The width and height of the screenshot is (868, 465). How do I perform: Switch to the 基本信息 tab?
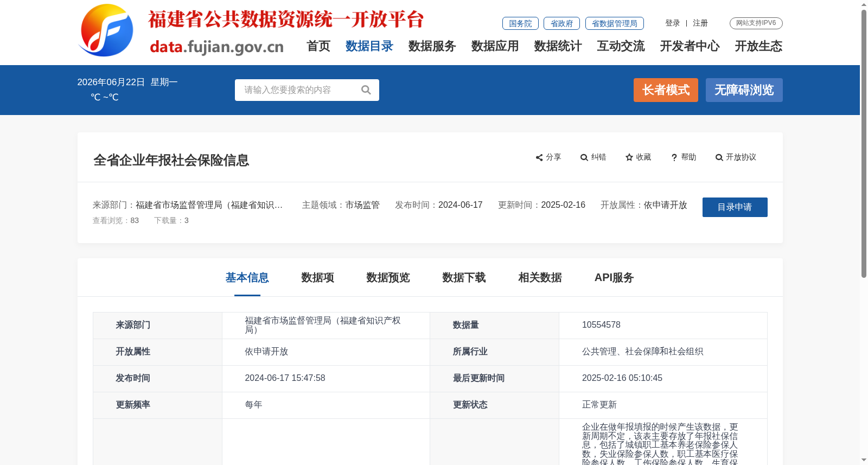pyautogui.click(x=247, y=278)
